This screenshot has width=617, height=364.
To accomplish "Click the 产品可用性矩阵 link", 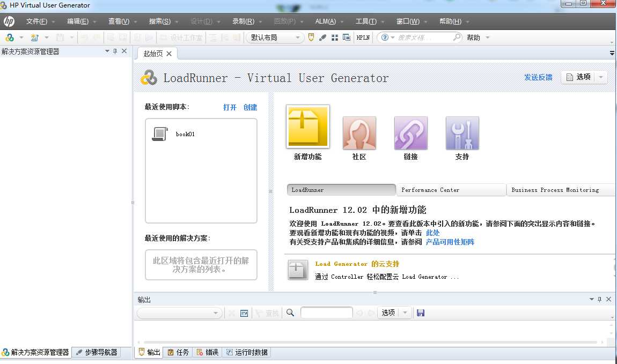I will pyautogui.click(x=450, y=242).
